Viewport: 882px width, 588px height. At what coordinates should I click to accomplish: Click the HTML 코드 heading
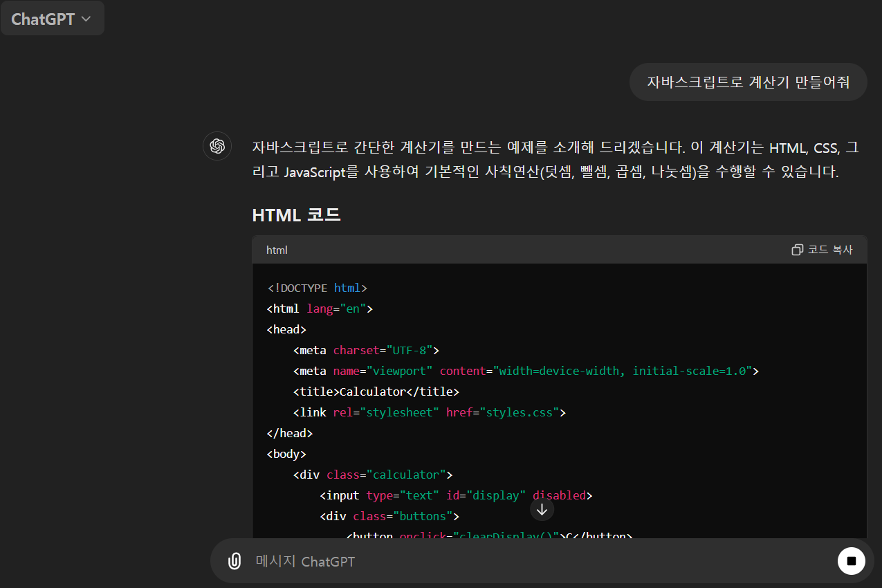point(296,214)
